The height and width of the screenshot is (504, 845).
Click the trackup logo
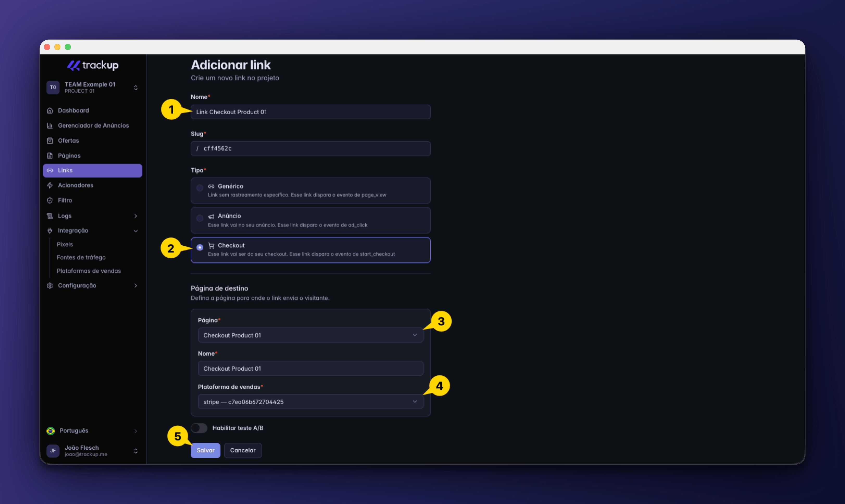[x=92, y=65]
